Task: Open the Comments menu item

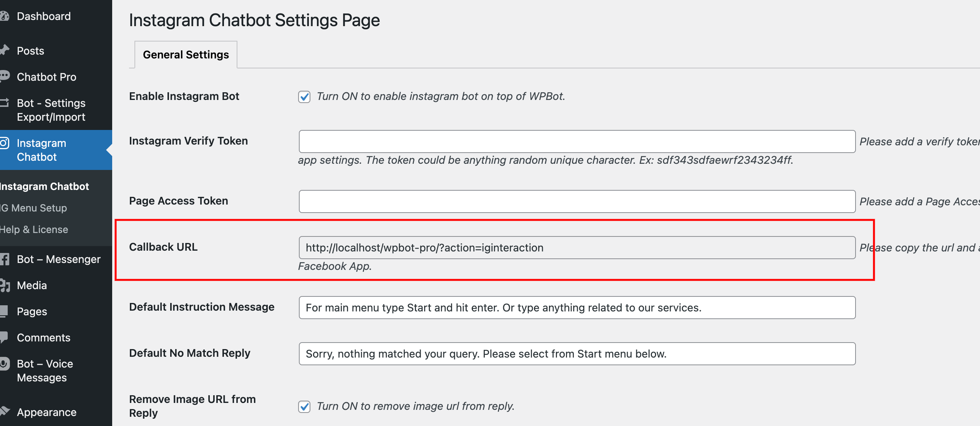Action: click(x=43, y=338)
